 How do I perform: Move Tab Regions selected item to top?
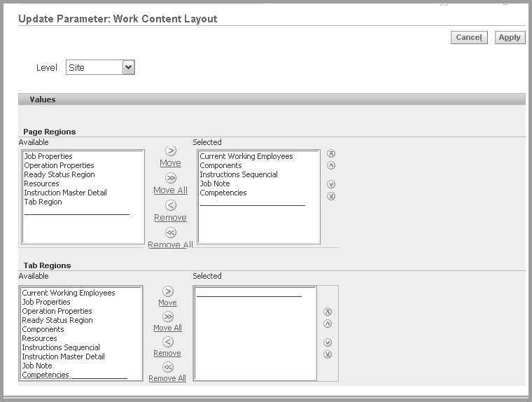tap(328, 312)
